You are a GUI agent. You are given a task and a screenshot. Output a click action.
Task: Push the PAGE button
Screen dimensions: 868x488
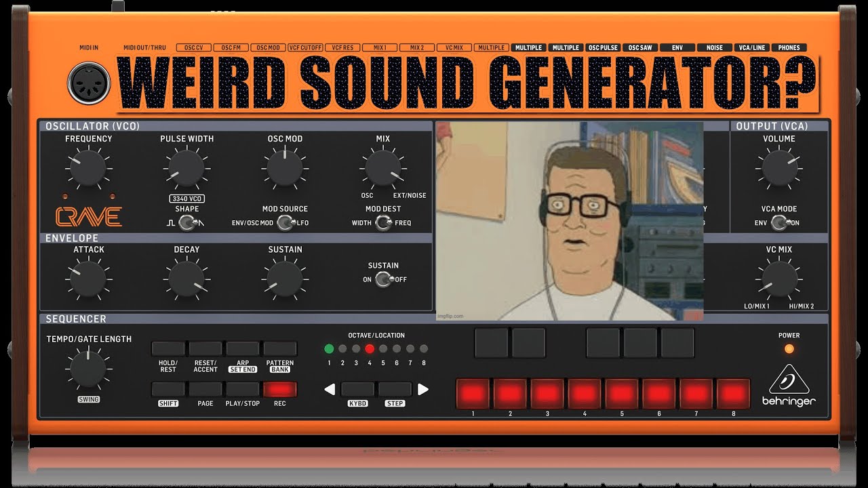point(205,389)
